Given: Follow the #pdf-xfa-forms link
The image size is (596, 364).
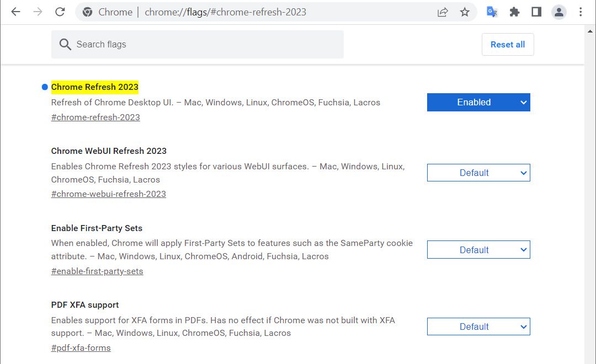Looking at the screenshot, I should pos(81,348).
